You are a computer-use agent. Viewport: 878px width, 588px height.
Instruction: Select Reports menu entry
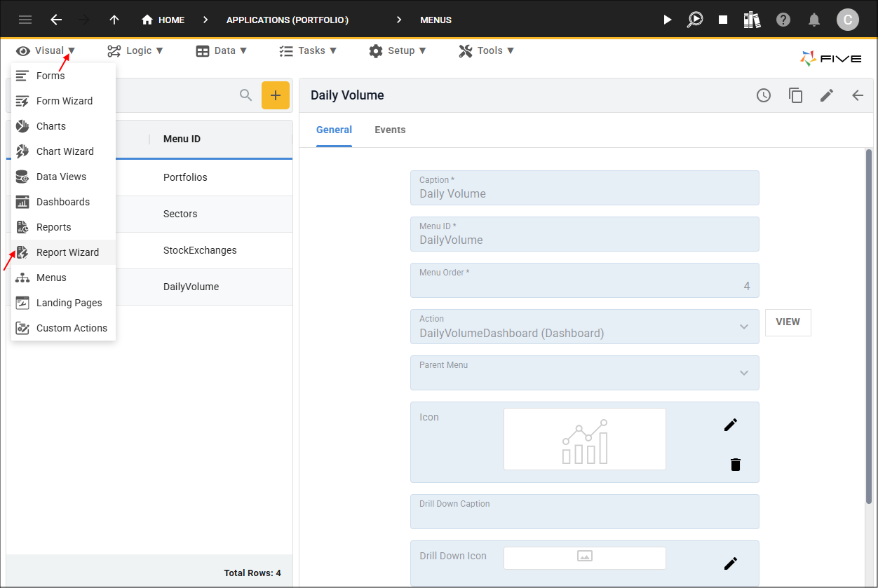point(63,227)
